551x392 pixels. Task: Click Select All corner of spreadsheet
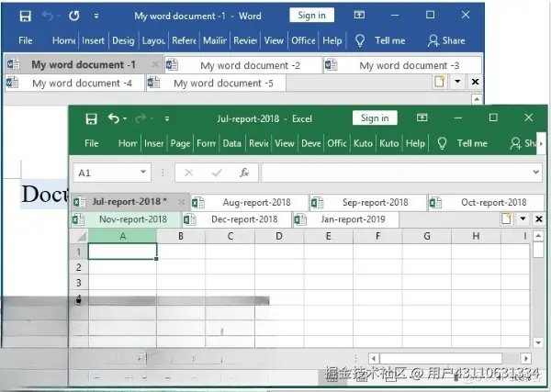coord(79,236)
